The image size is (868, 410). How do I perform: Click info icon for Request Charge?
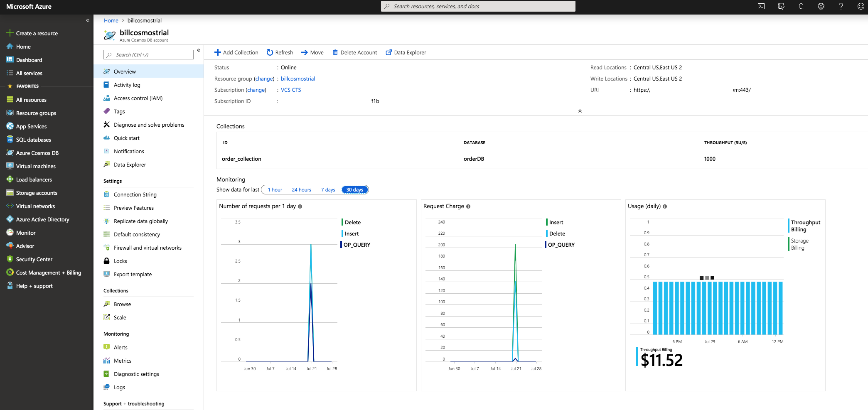click(x=468, y=206)
